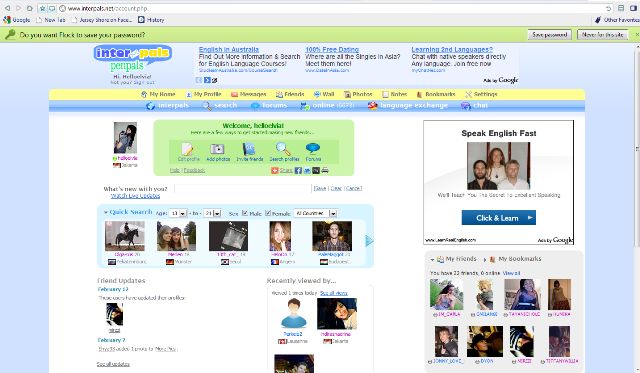Click the browser vertical scrollbar

click(637, 147)
